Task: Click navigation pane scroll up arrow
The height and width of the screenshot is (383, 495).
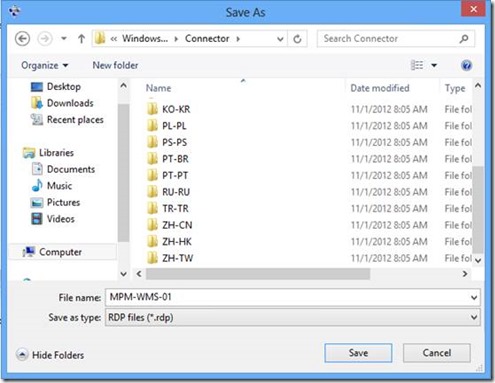Action: point(123,86)
